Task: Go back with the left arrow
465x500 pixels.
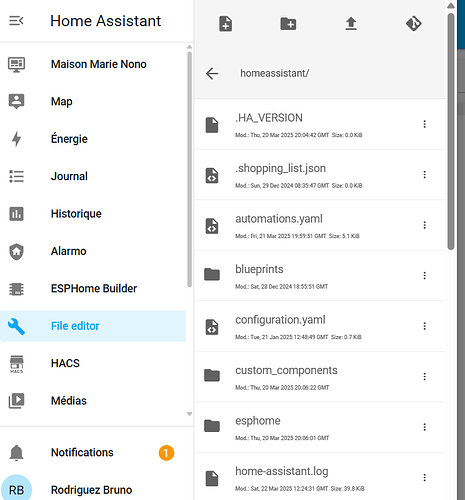Action: click(212, 73)
